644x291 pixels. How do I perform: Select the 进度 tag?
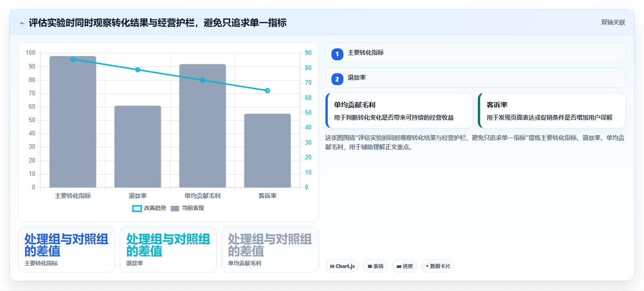click(405, 266)
